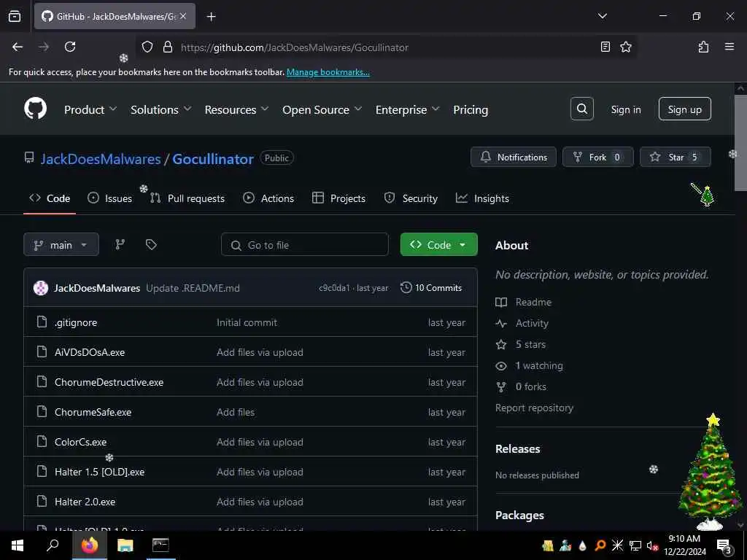Open the Firefox hamburger menu

click(729, 47)
